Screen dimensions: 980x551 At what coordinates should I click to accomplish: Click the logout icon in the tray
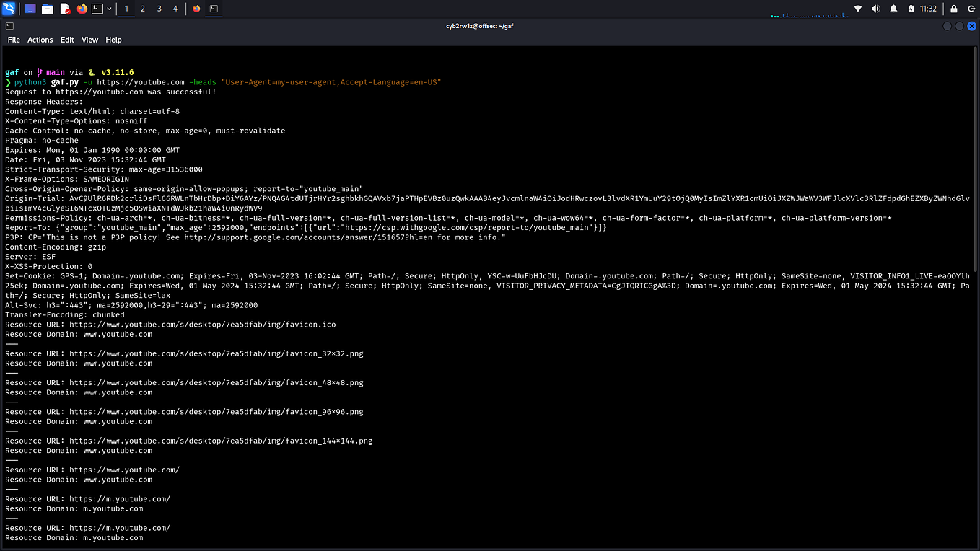pyautogui.click(x=972, y=9)
